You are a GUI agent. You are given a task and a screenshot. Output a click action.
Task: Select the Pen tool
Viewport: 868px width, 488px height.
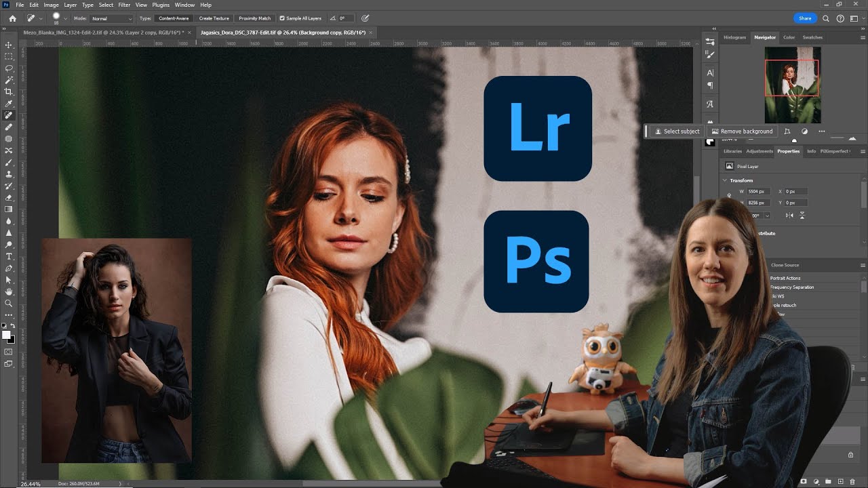point(9,268)
